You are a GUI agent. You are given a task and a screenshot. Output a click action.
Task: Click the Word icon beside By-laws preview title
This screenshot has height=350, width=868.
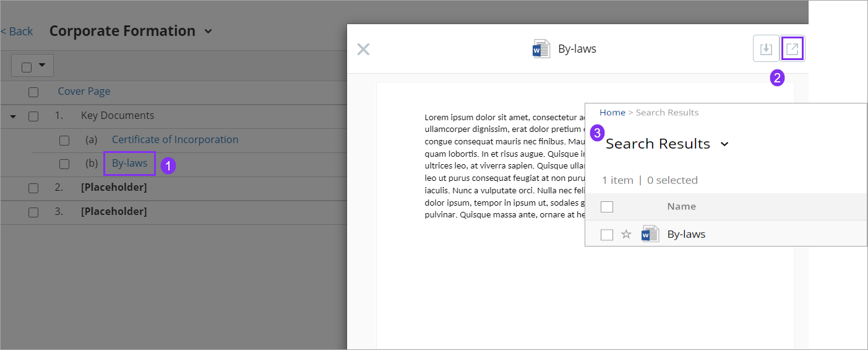(x=541, y=49)
